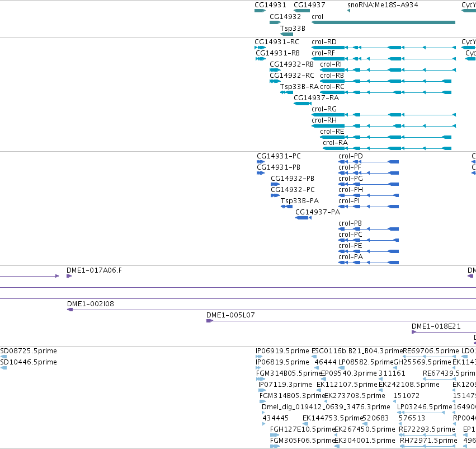Image resolution: width=476 pixels, height=449 pixels.
Task: Select the crol-RB transcript label
Action: click(x=332, y=76)
